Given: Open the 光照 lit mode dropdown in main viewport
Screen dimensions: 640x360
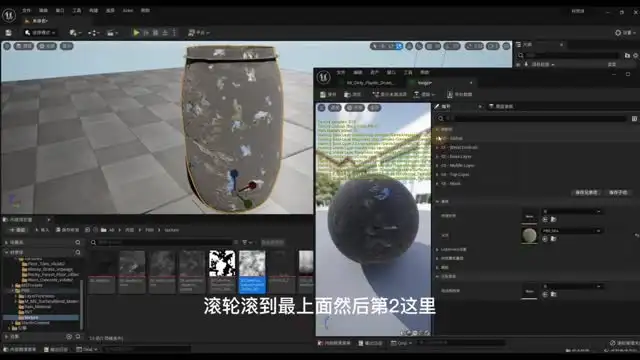Looking at the screenshot, I should tap(47, 46).
